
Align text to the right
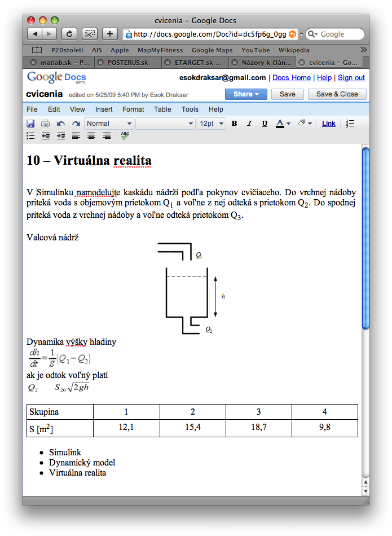pos(106,136)
